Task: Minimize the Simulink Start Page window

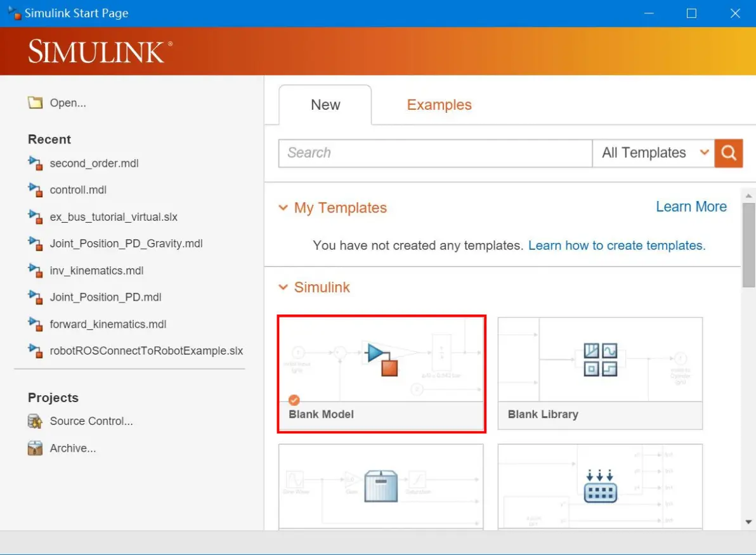Action: click(x=649, y=13)
